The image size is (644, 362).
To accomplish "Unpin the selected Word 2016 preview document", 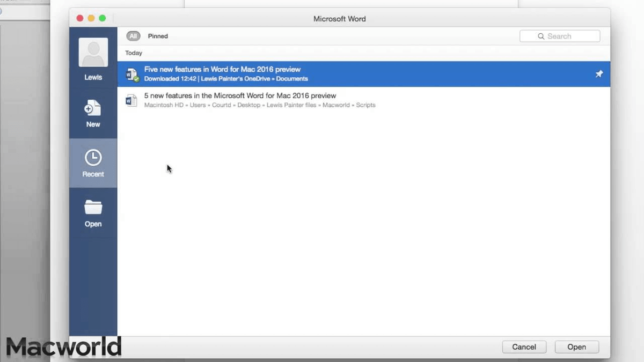I will 598,74.
